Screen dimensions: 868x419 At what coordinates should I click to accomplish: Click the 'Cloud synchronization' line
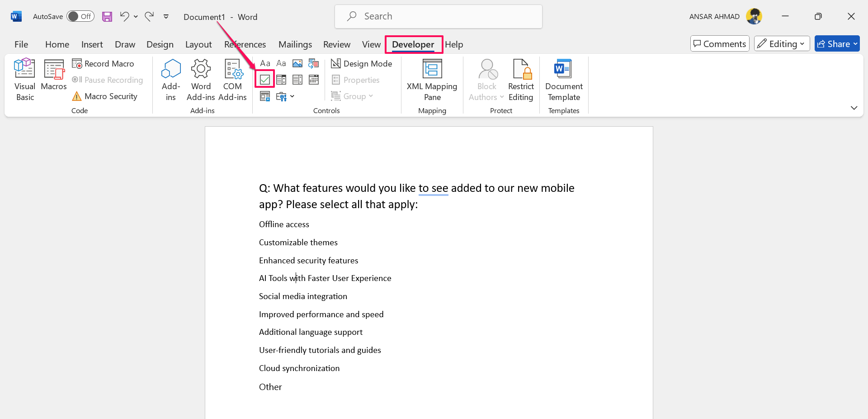tap(299, 368)
